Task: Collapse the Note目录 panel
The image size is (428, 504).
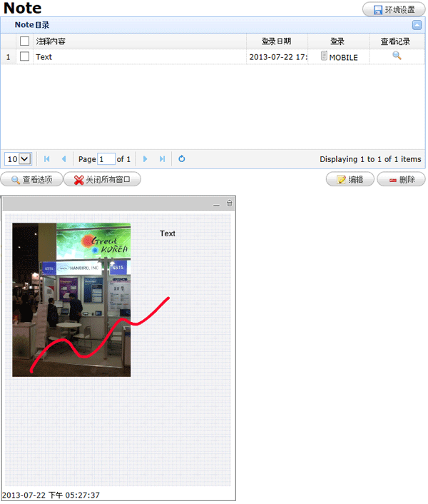Action: tap(417, 25)
